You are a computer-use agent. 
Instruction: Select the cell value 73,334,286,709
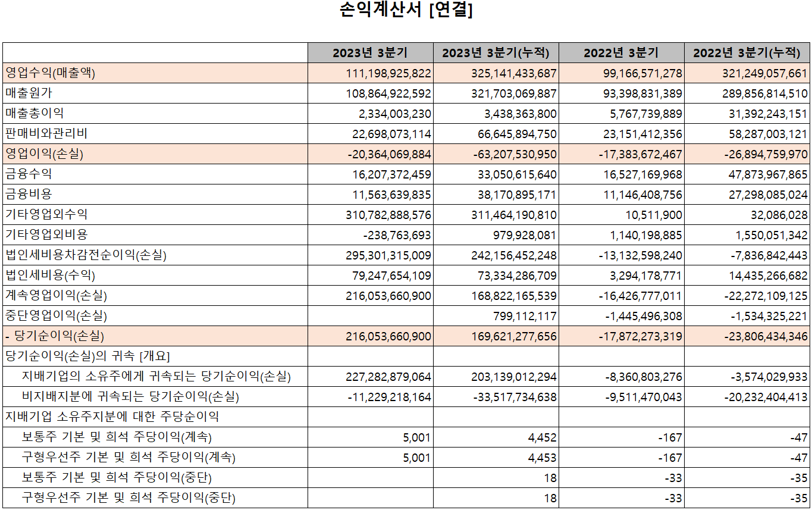518,276
